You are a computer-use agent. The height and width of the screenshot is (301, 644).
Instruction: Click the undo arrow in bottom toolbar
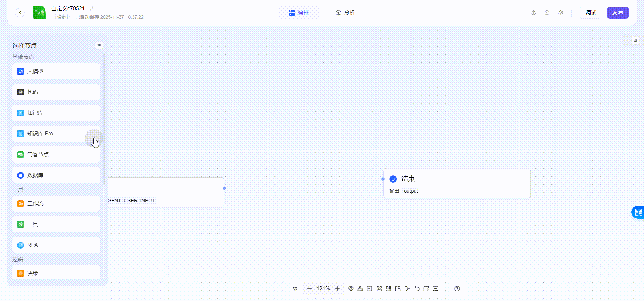click(x=417, y=289)
